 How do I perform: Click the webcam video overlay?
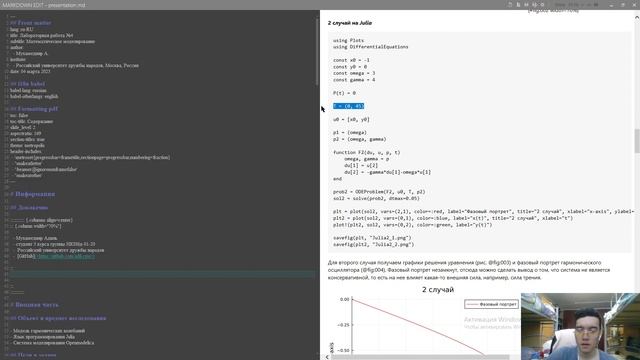580,326
